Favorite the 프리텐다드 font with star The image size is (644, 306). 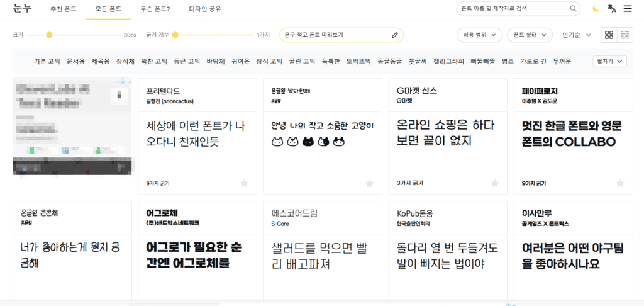click(244, 183)
